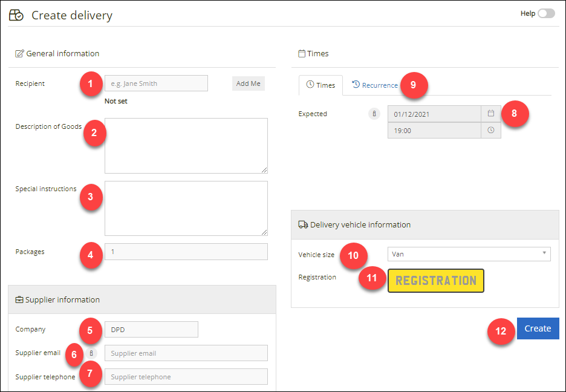Click the delivery truck icon
The height and width of the screenshot is (392, 566).
[303, 224]
